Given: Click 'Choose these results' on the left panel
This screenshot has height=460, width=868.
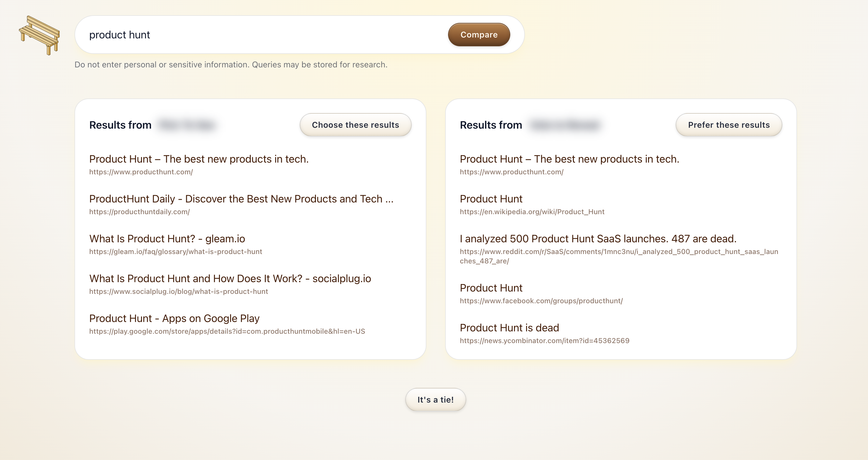Looking at the screenshot, I should [x=355, y=125].
